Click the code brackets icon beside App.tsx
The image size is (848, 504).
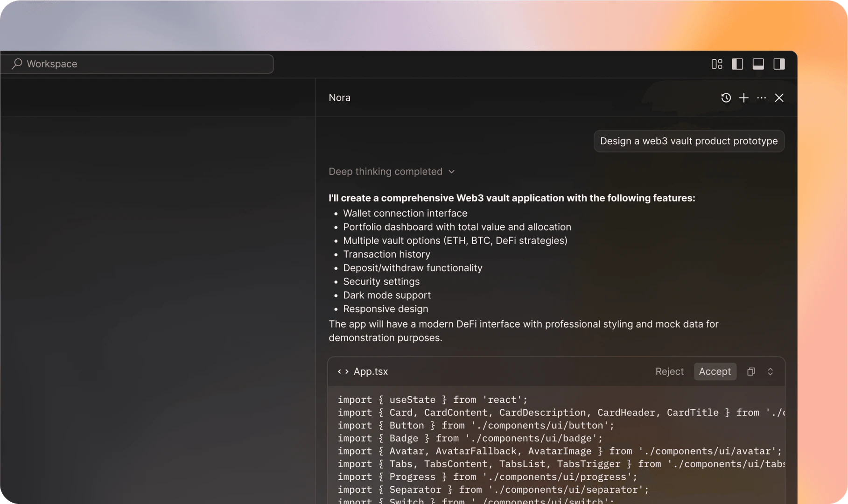(x=343, y=371)
